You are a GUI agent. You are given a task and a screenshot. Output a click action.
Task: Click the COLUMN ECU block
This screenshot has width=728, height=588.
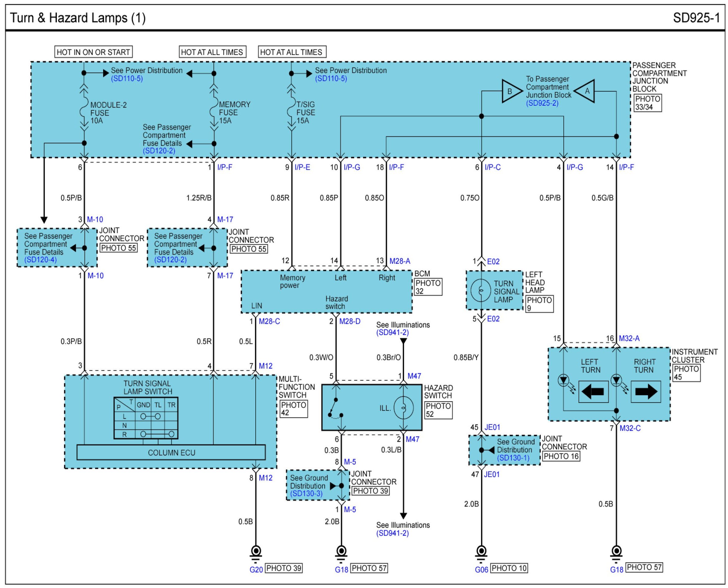tap(171, 452)
